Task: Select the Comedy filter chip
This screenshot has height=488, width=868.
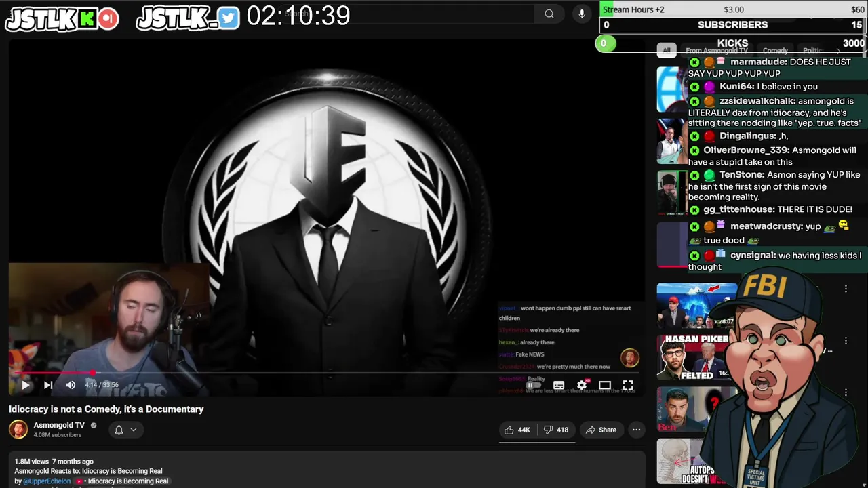Action: coord(775,50)
